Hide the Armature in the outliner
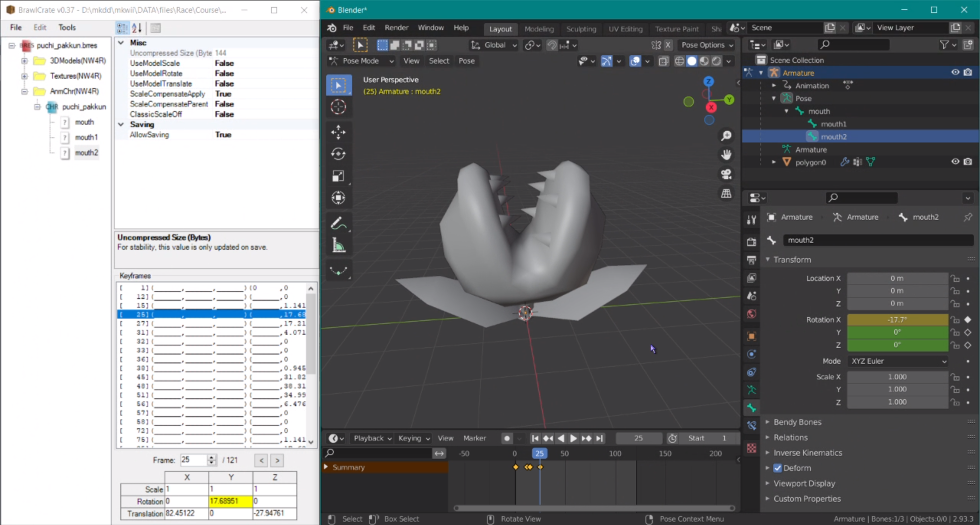This screenshot has width=980, height=525. coord(955,73)
